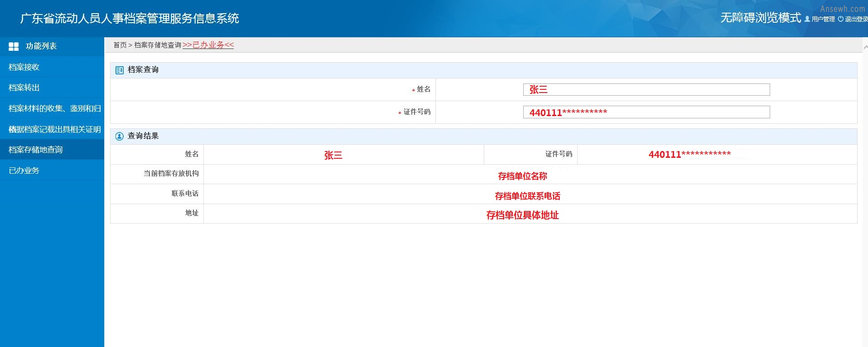Click the ID number value in query results
Image resolution: width=868 pixels, height=347 pixels.
pos(690,154)
